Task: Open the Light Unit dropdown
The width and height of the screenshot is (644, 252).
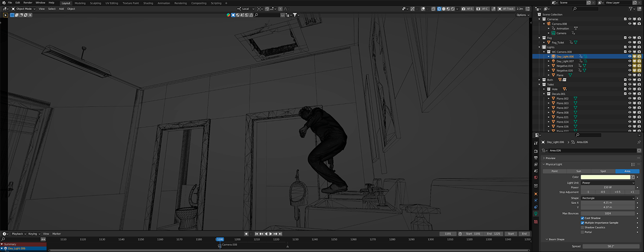Action: click(607, 183)
